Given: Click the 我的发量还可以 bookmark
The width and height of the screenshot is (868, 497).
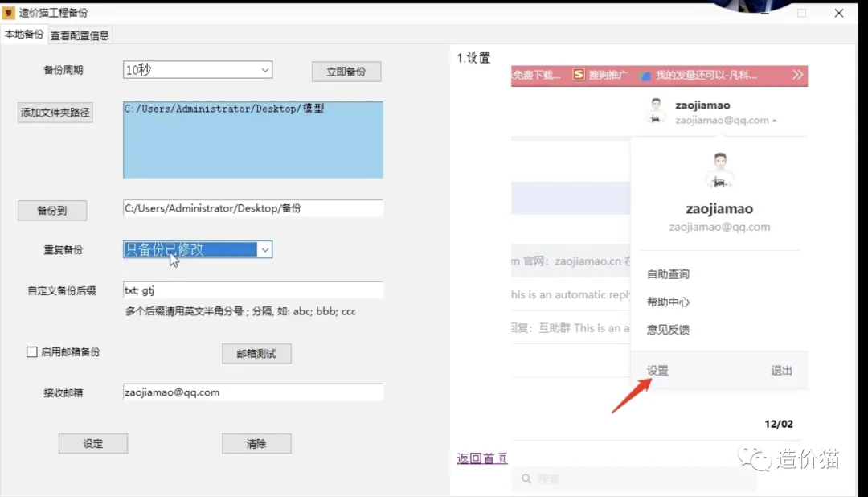Looking at the screenshot, I should click(698, 76).
